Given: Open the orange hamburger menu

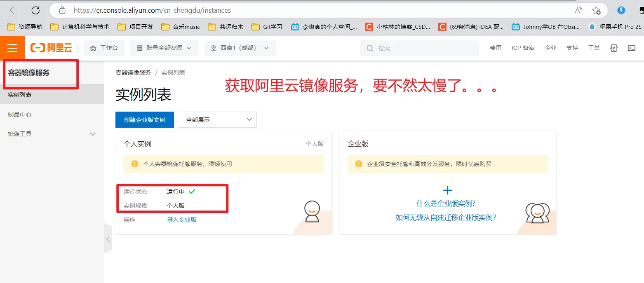Looking at the screenshot, I should [x=12, y=48].
